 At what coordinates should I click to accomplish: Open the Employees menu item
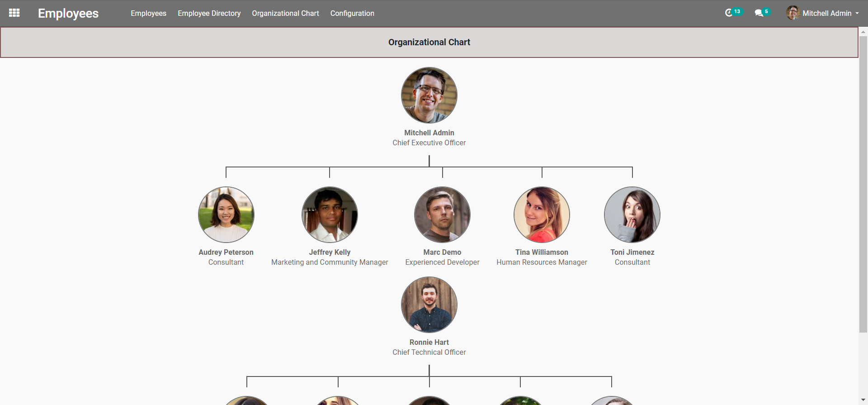tap(148, 13)
